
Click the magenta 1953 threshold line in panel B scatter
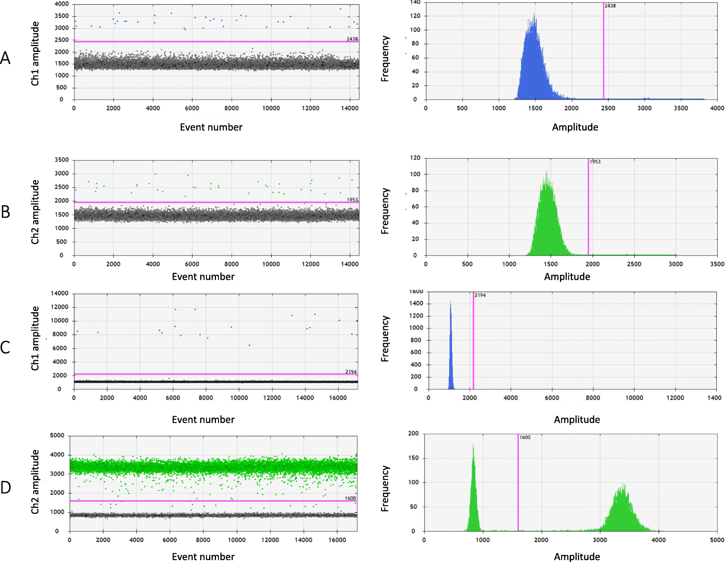pyautogui.click(x=216, y=203)
